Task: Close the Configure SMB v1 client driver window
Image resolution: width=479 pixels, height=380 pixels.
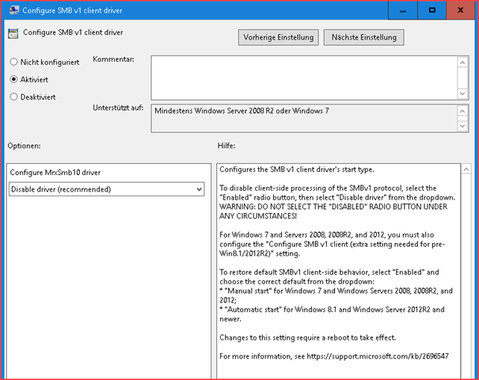Action: pyautogui.click(x=460, y=10)
